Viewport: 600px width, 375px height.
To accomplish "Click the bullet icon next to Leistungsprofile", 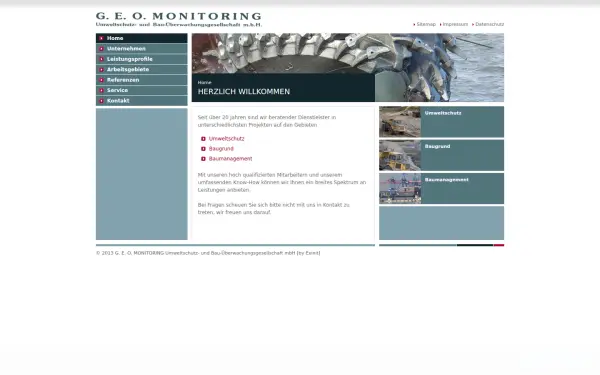I will tap(101, 59).
